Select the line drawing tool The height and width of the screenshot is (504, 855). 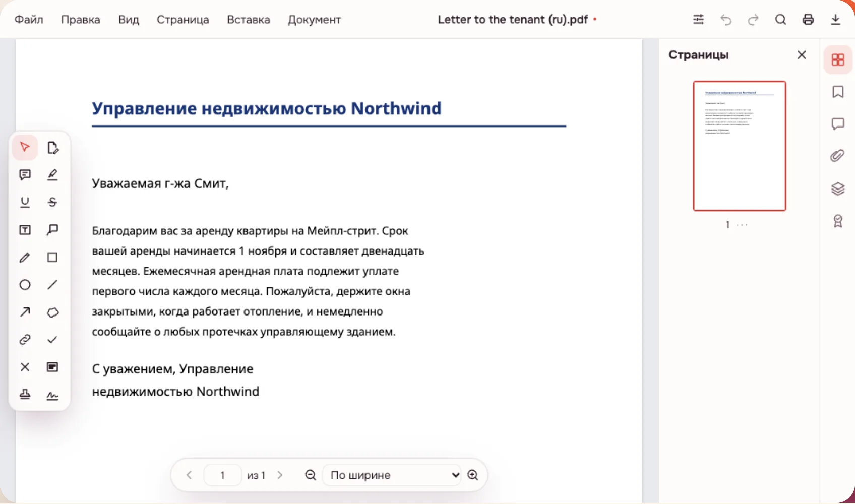pyautogui.click(x=52, y=285)
